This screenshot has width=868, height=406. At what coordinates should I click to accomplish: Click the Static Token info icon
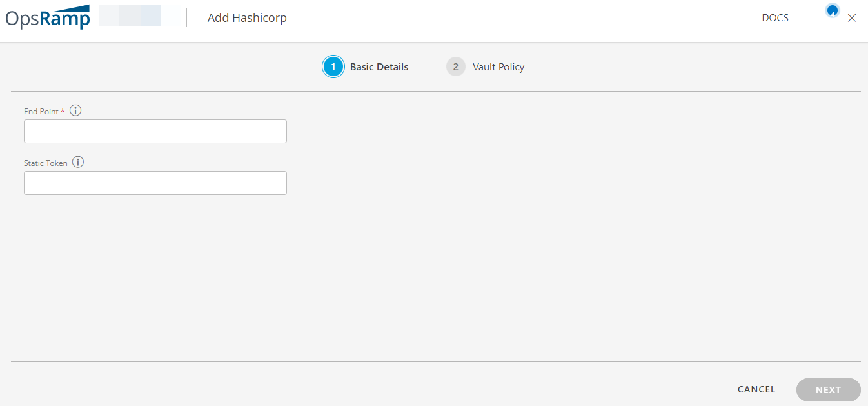coord(78,162)
